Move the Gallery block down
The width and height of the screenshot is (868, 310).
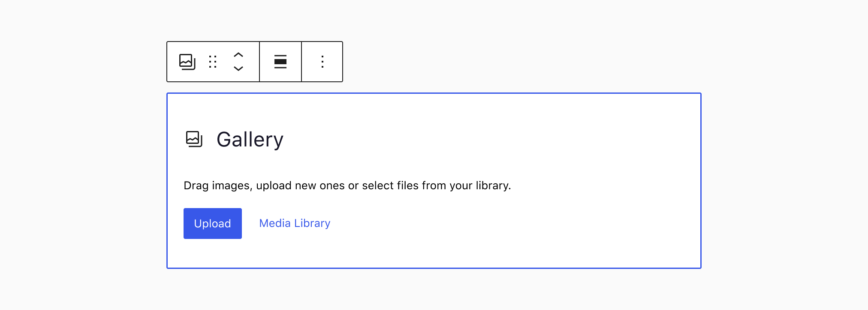pyautogui.click(x=238, y=69)
